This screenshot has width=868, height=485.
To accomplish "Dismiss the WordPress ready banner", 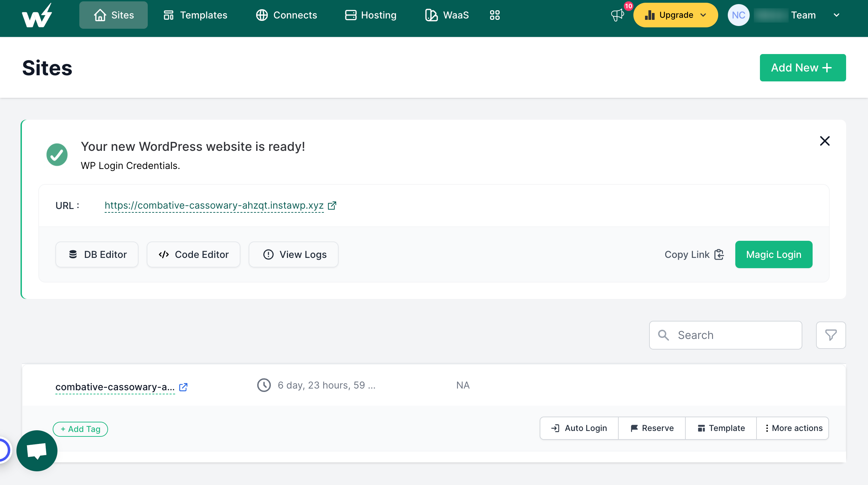I will click(x=825, y=141).
